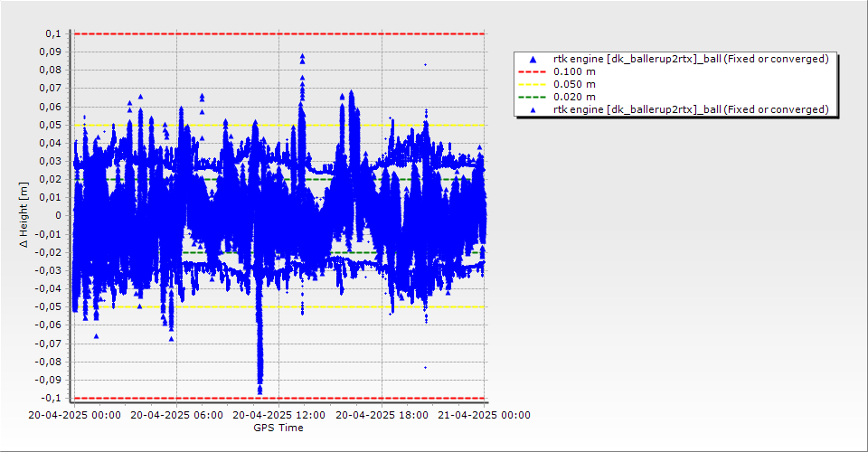
Task: Click the "0,09" height tick label
Action: [51, 52]
